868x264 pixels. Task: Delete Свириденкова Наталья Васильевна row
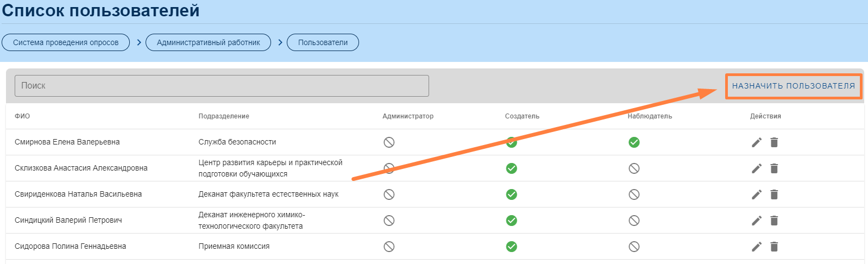774,194
